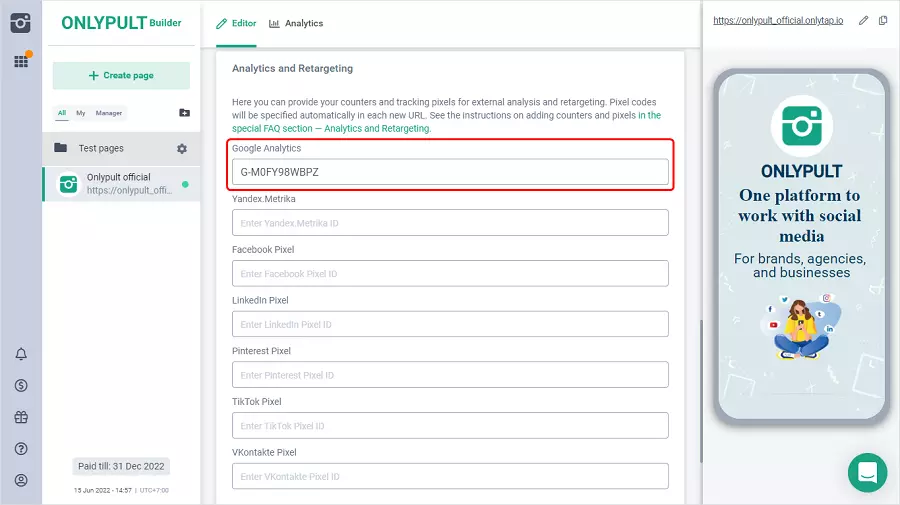Viewport: 900px width, 505px height.
Task: Open help question mark icon
Action: (x=20, y=449)
